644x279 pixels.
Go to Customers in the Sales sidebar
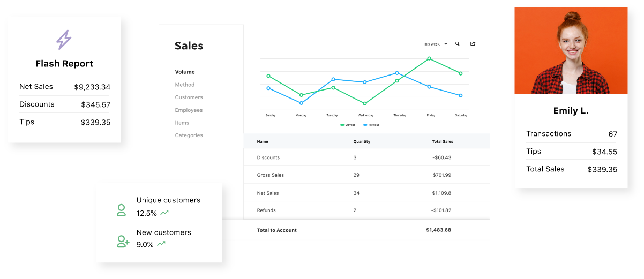point(189,97)
